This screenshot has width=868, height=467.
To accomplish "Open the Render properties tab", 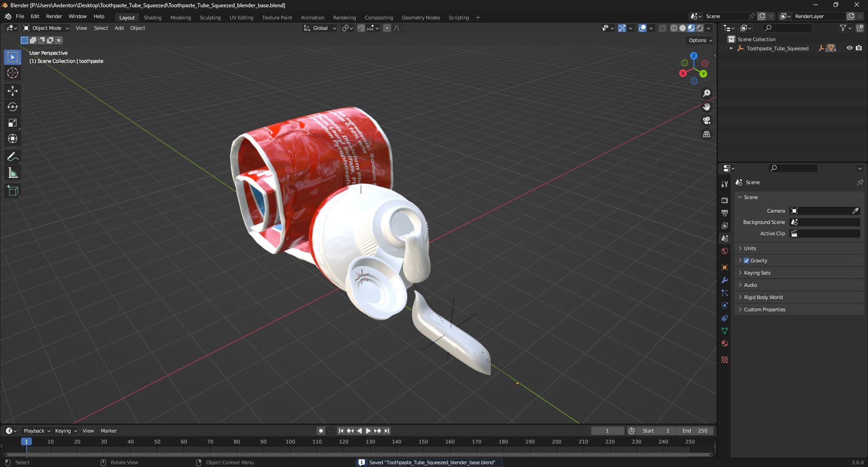I will click(x=725, y=200).
